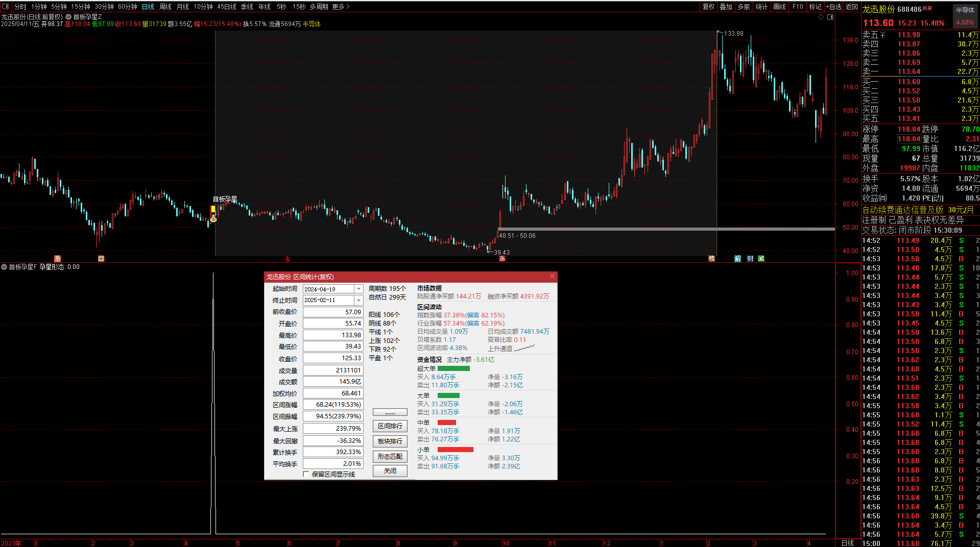Image resolution: width=980 pixels, height=547 pixels.
Task: Toggle the left sidebar panel icon
Action: 5,7
